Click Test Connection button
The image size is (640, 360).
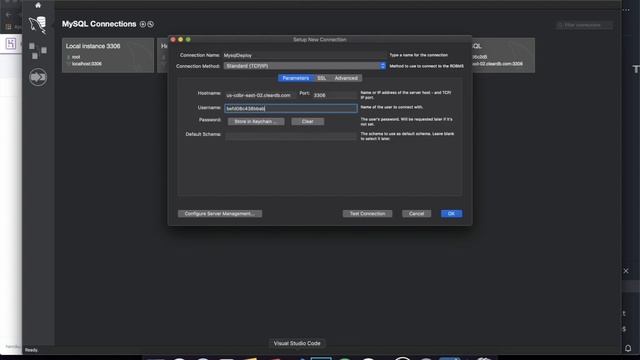click(x=367, y=213)
